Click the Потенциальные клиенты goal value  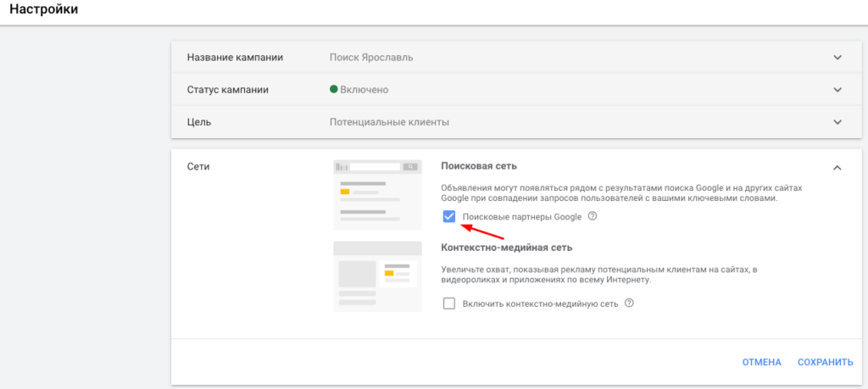tap(389, 122)
